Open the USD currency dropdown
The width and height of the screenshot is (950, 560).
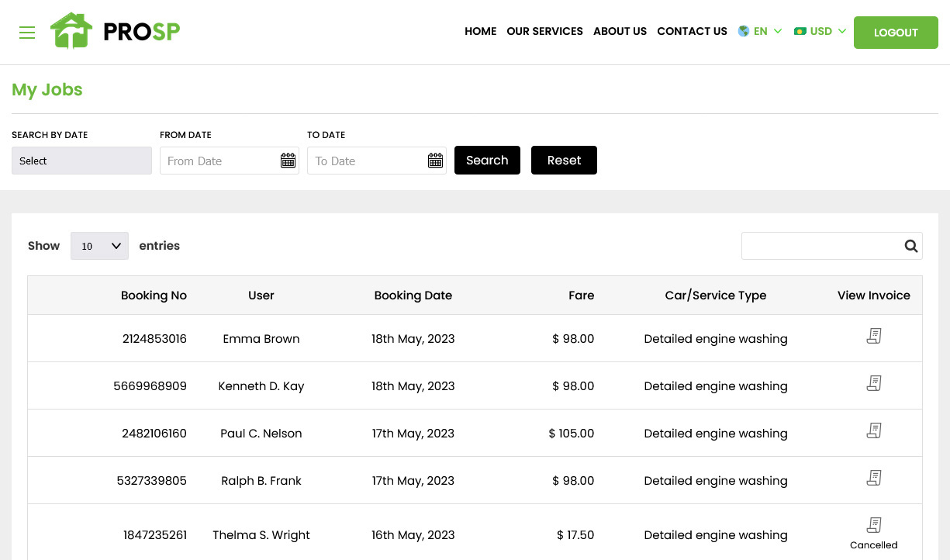(820, 31)
